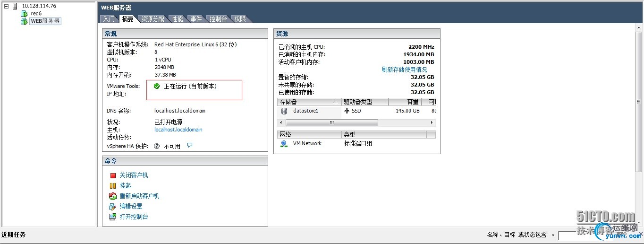Click the 145.00 GB capacity cell
Image resolution: width=644 pixels, height=244 pixels.
pyautogui.click(x=407, y=111)
